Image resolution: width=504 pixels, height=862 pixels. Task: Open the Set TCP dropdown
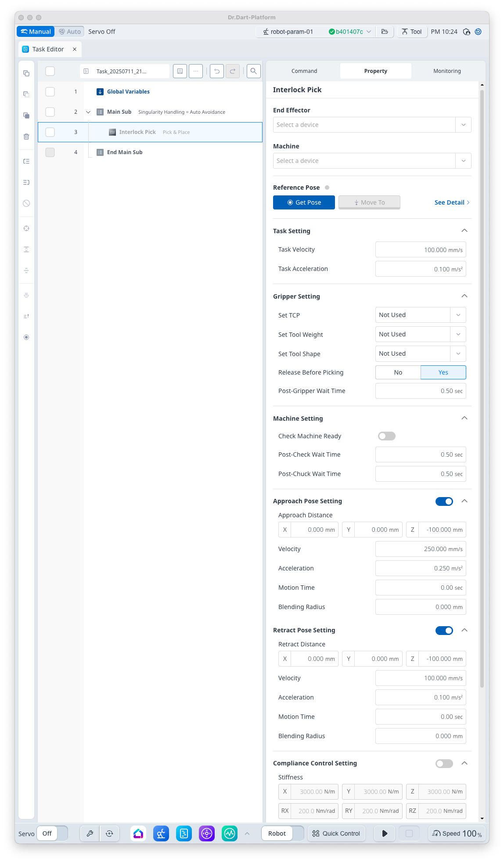[421, 315]
